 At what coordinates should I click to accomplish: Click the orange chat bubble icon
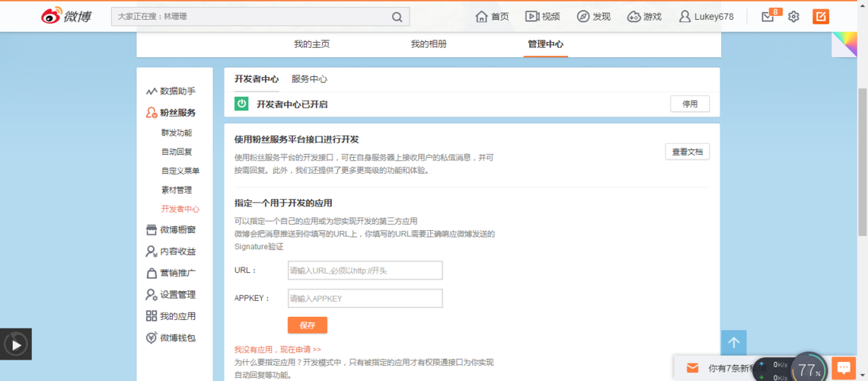[844, 368]
